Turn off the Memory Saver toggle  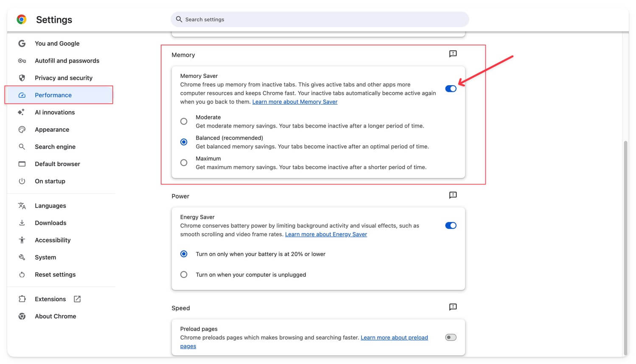[451, 89]
